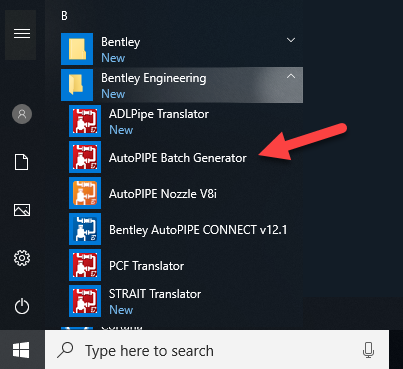
Task: Open the Documents icon in sidebar
Action: (22, 162)
